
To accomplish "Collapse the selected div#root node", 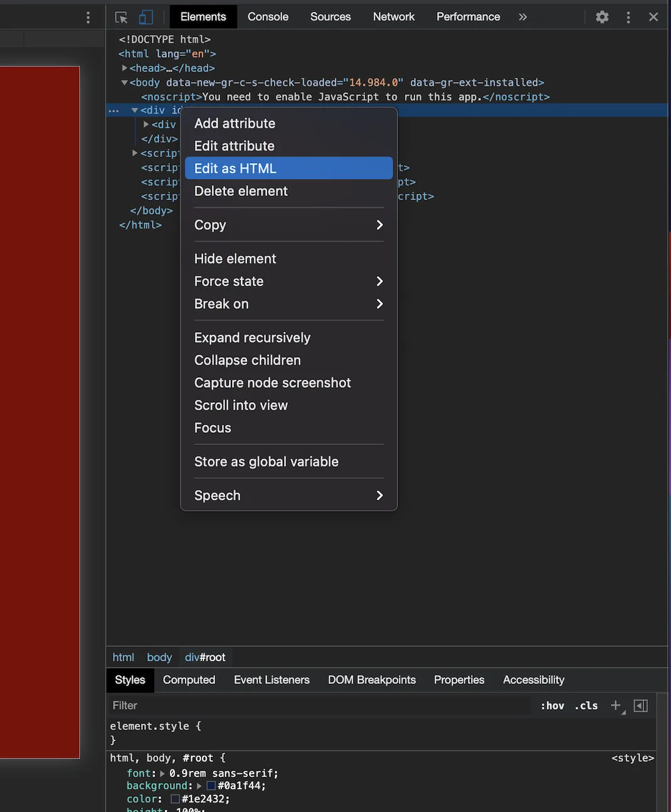I will 135,110.
